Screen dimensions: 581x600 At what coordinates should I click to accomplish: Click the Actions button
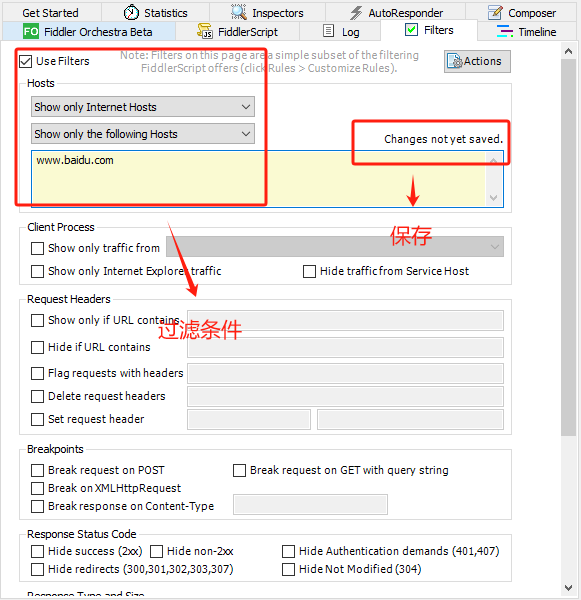(x=477, y=61)
